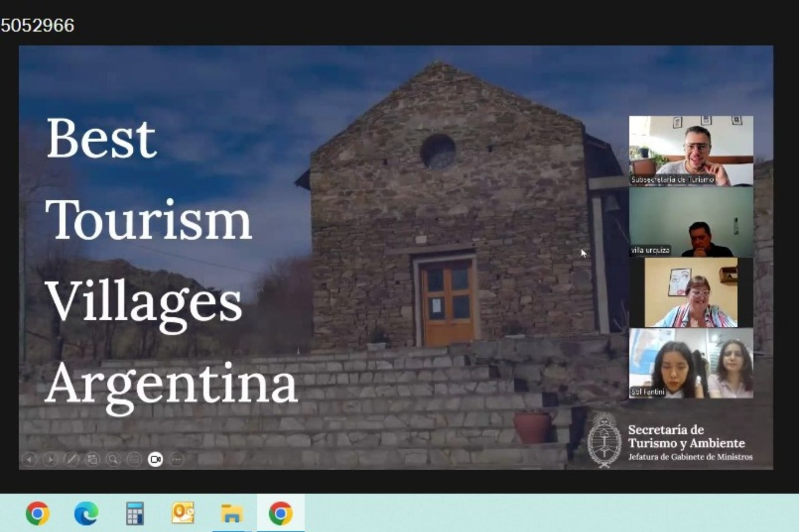
Task: Click the third participant's video tile
Action: tap(691, 293)
